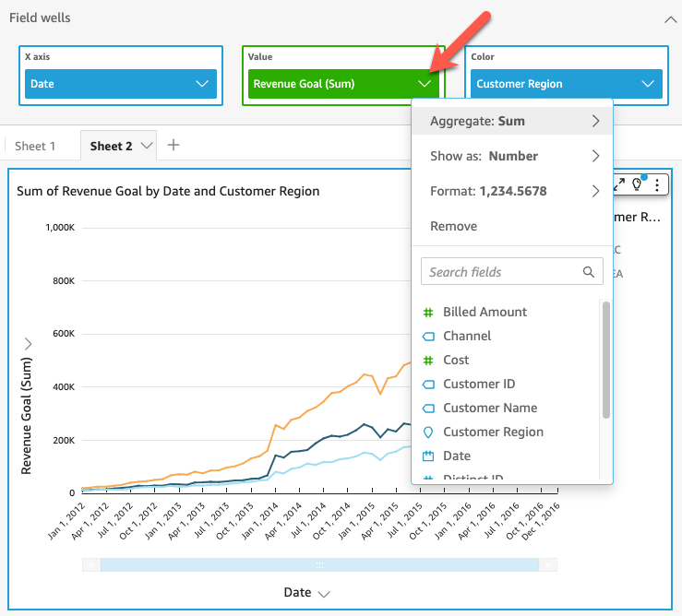Click the magnifier icon in Search fields

click(589, 272)
